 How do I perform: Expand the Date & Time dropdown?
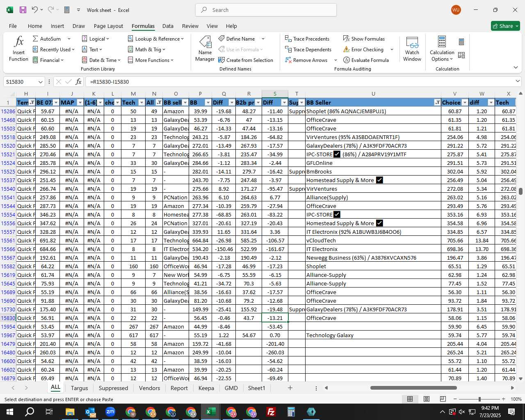pyautogui.click(x=119, y=60)
